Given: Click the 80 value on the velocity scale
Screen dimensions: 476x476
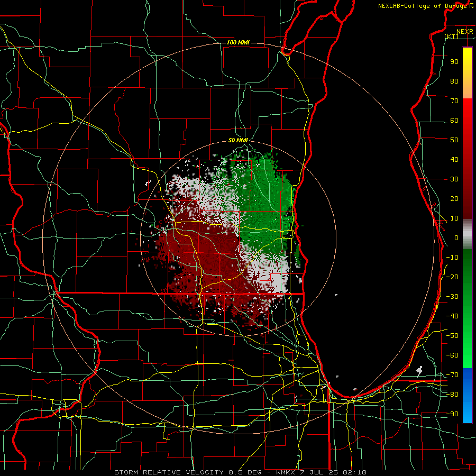Looking at the screenshot, I should [x=454, y=81].
